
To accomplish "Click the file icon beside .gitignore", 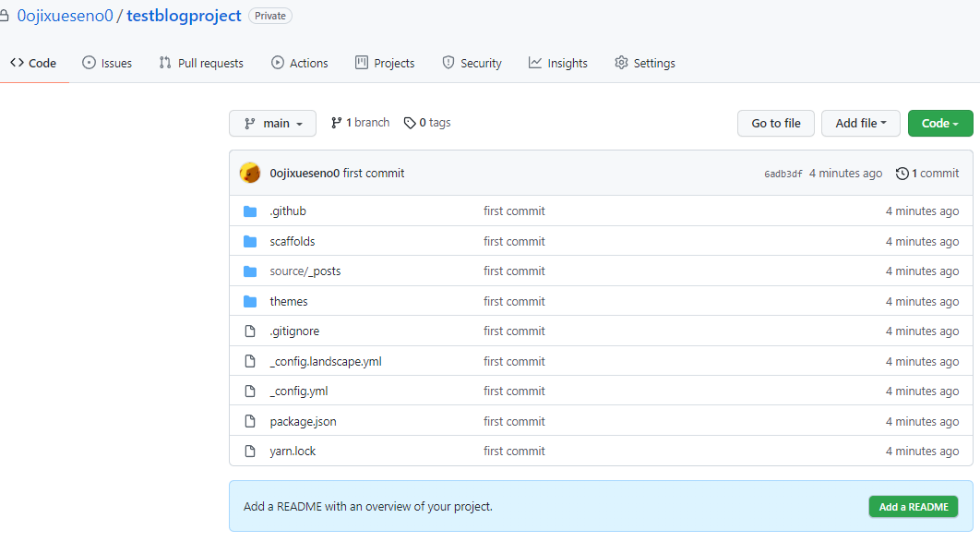I will click(x=250, y=331).
